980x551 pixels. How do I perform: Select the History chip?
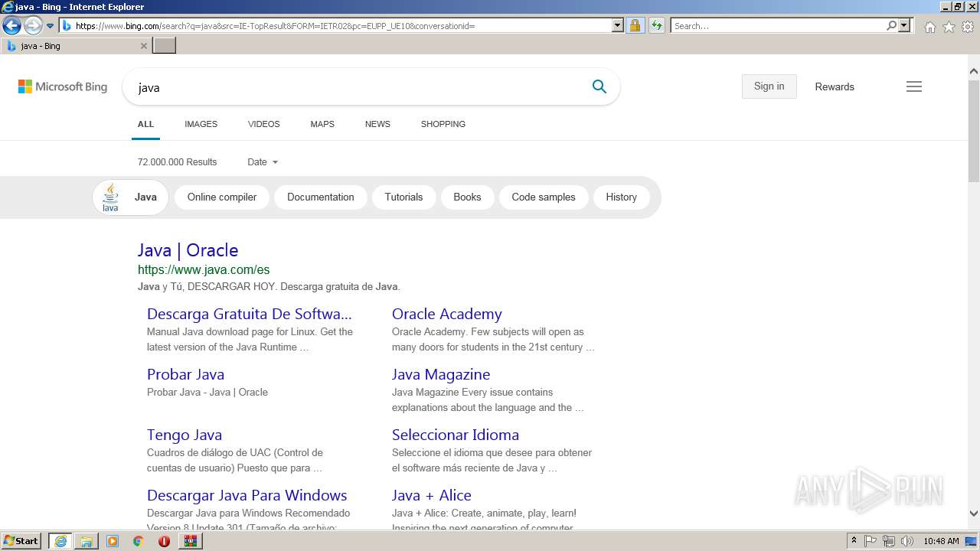point(622,197)
